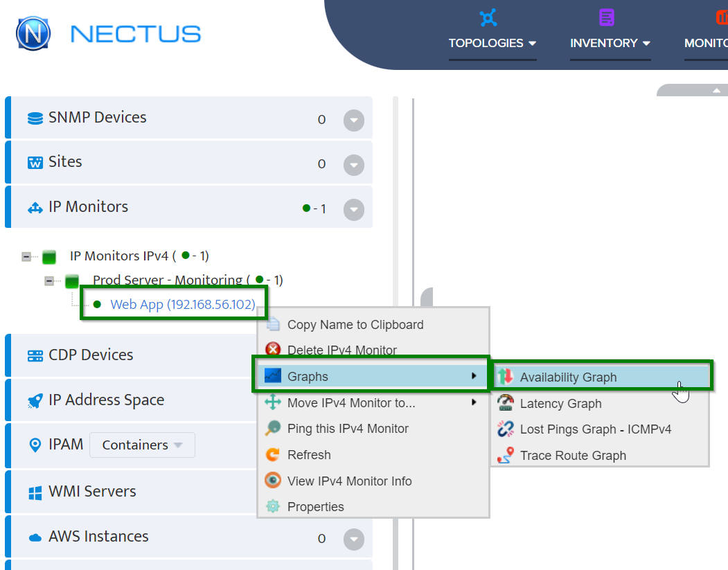Select View IPv4 Monitor Info

373,481
